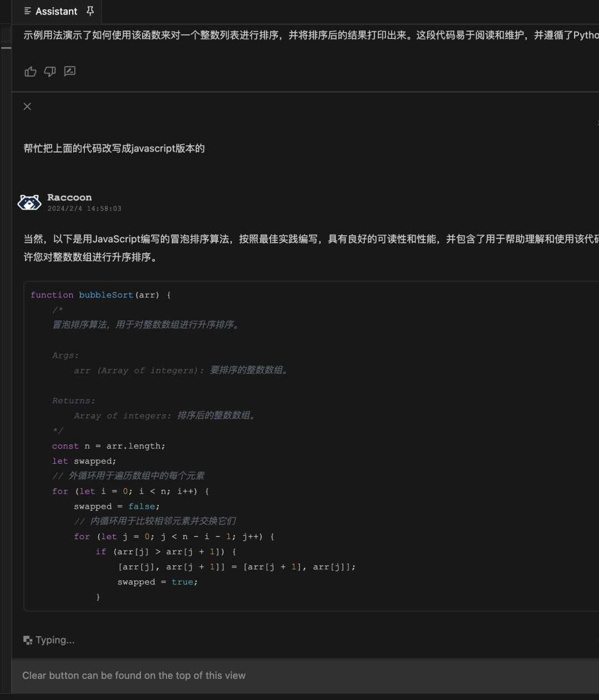Open the feedback comment icon next to thumbs down
Image resolution: width=599 pixels, height=700 pixels.
pyautogui.click(x=70, y=72)
